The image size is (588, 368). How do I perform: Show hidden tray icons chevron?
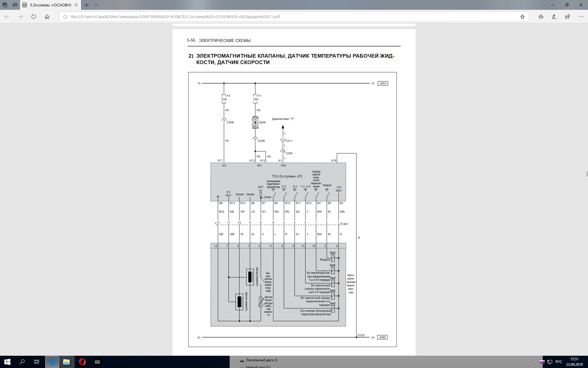point(535,362)
